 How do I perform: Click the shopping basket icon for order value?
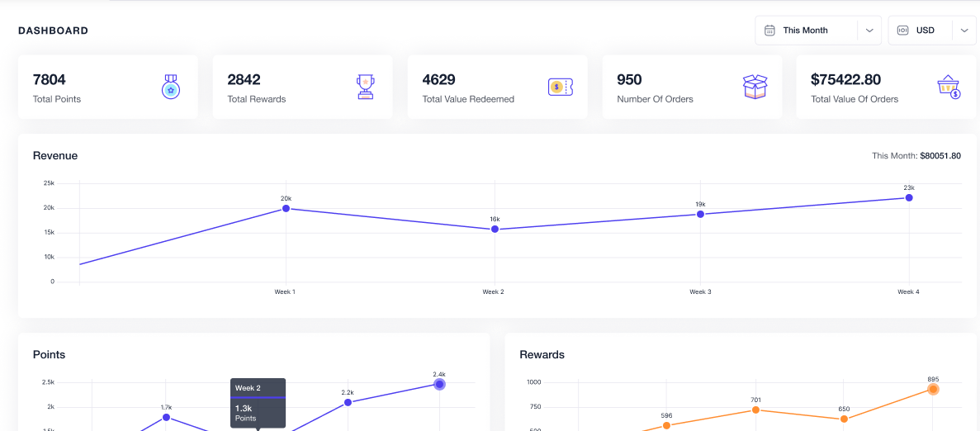(949, 87)
